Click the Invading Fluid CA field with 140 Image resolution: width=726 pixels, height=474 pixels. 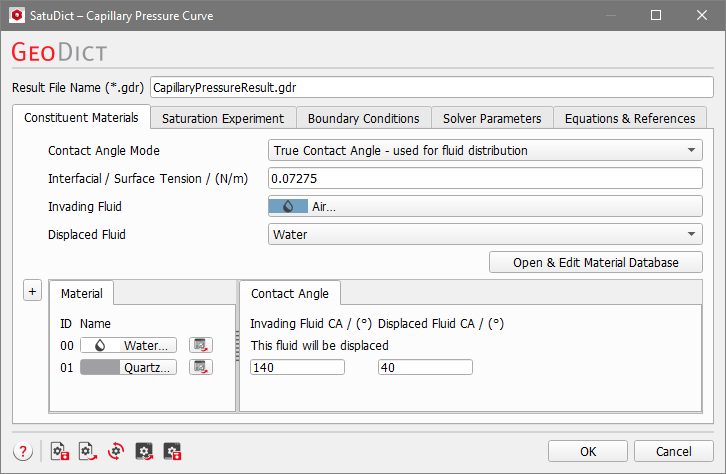(297, 368)
